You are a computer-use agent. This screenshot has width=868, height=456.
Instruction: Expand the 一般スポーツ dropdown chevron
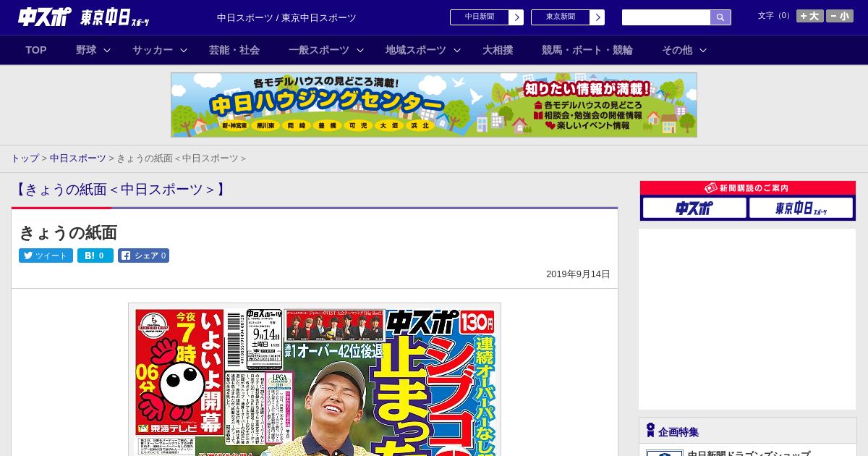click(x=360, y=51)
